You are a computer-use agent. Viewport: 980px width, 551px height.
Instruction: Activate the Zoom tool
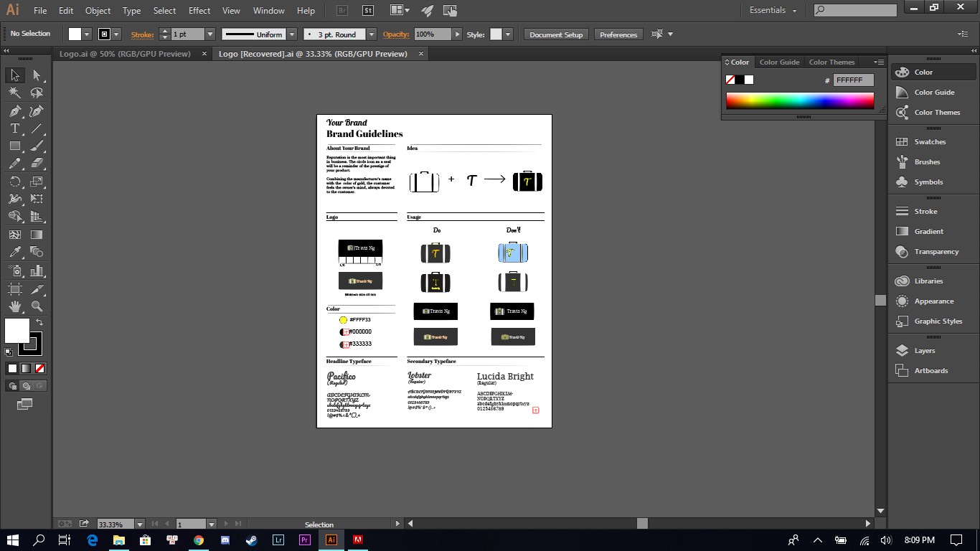click(37, 306)
